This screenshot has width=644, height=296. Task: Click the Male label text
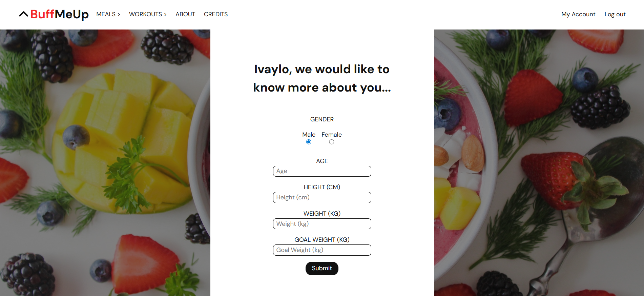click(x=309, y=135)
